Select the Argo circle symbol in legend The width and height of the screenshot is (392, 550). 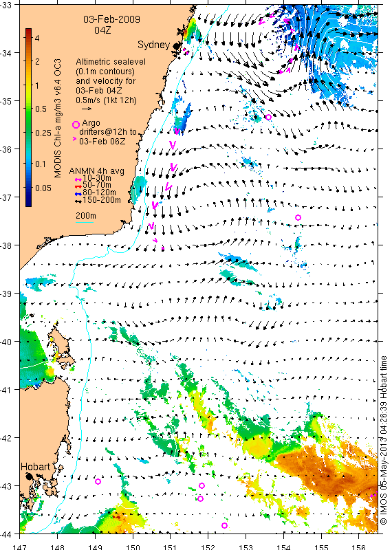tap(76, 124)
